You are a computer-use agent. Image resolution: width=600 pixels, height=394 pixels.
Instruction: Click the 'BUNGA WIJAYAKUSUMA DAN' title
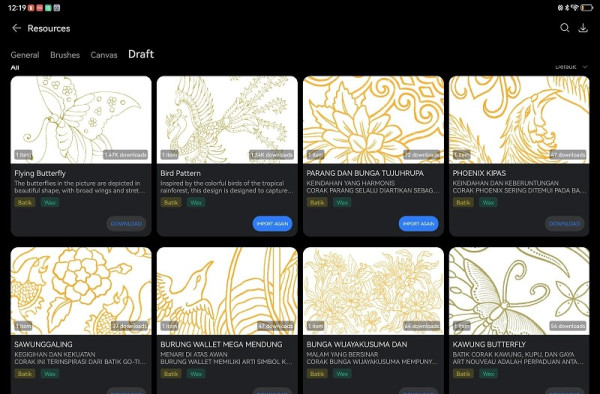pyautogui.click(x=356, y=344)
